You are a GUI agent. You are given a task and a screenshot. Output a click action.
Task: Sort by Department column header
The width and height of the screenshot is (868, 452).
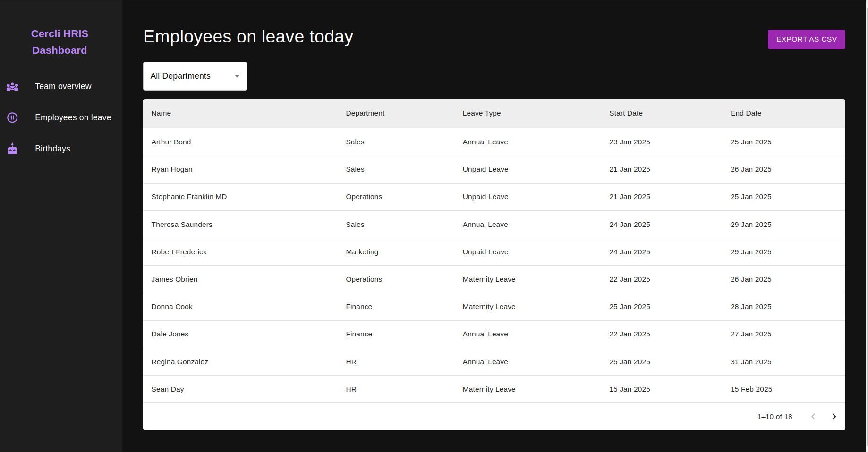[365, 113]
